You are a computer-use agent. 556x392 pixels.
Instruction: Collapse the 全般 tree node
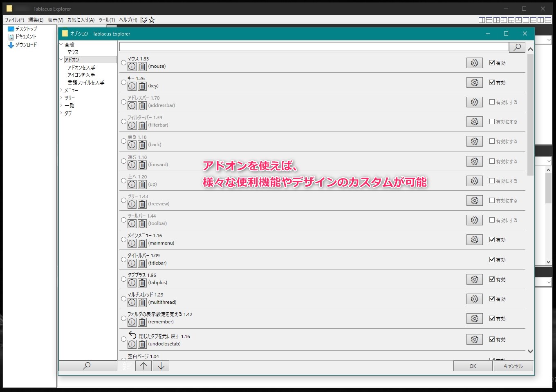pos(61,45)
